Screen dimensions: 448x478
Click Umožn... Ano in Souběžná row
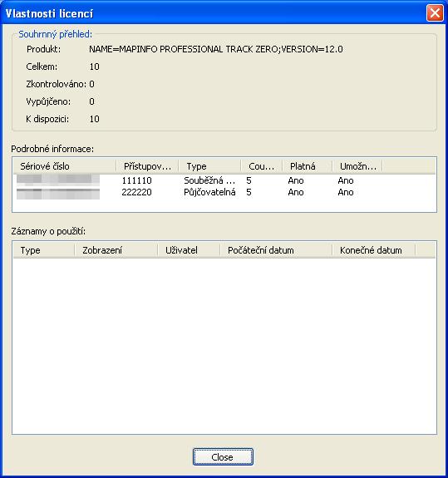tap(346, 180)
